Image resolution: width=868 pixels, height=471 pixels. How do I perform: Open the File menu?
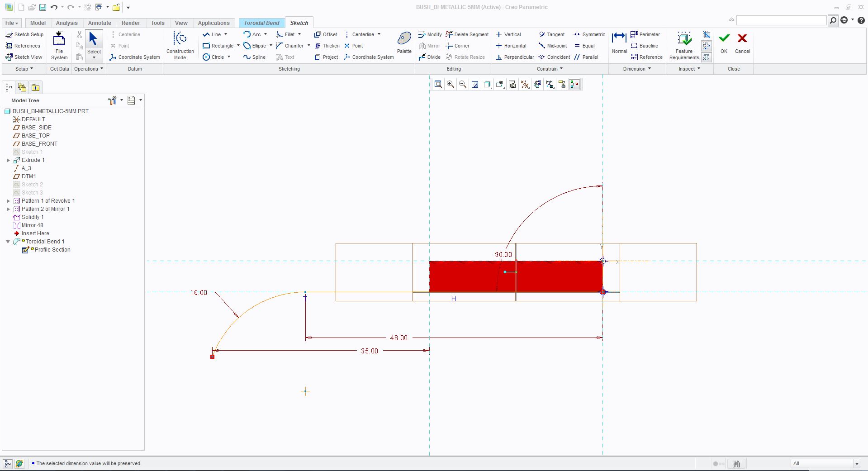11,23
